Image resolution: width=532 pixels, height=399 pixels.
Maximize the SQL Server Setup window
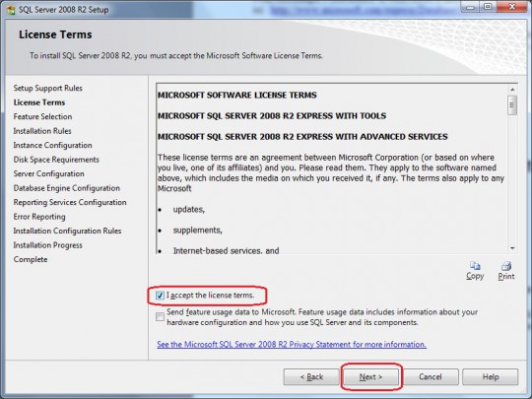click(x=488, y=7)
